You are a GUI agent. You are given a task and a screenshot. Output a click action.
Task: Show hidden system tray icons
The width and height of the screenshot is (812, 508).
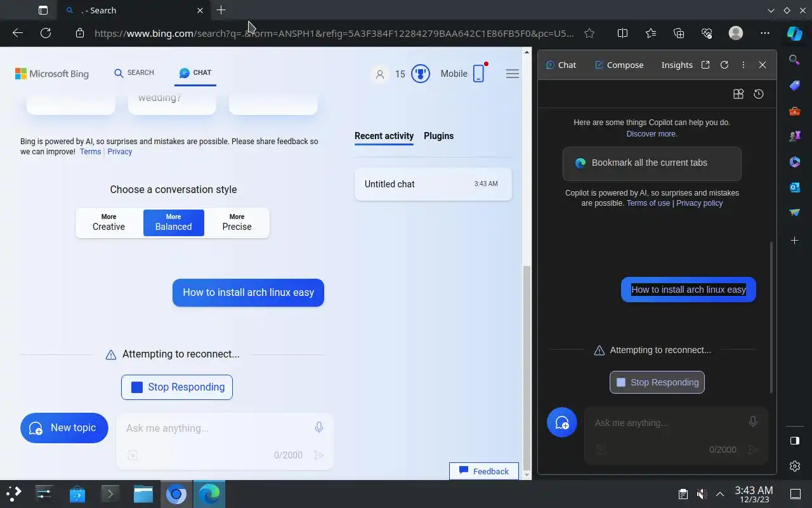(720, 494)
